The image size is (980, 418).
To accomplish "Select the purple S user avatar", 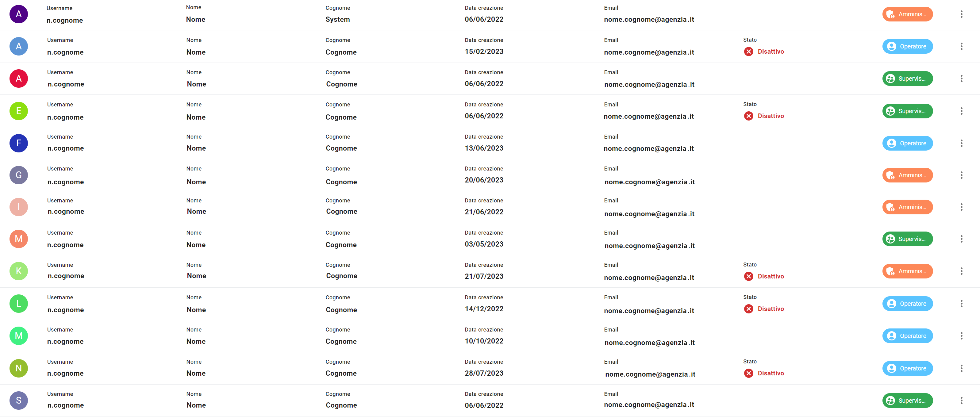I will click(19, 401).
